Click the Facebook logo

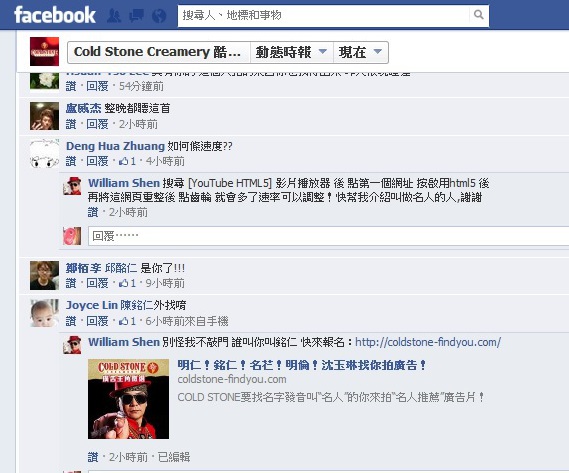[55, 15]
